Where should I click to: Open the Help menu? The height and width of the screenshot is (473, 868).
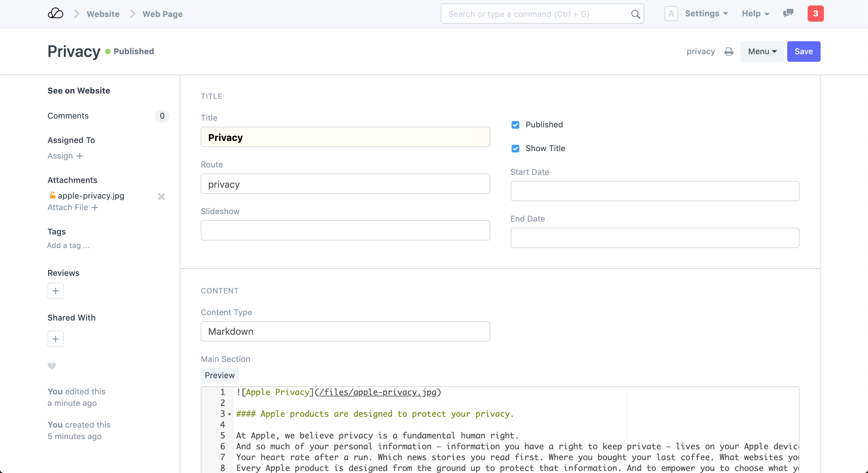tap(755, 14)
